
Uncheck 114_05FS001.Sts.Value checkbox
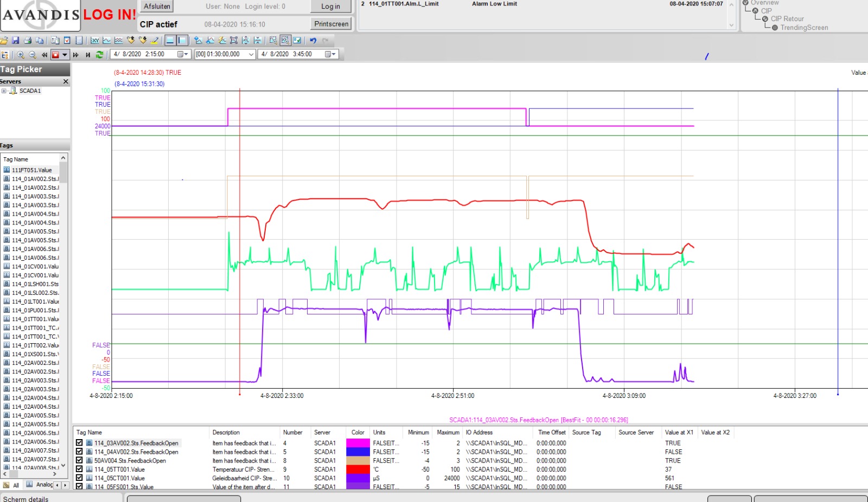79,486
